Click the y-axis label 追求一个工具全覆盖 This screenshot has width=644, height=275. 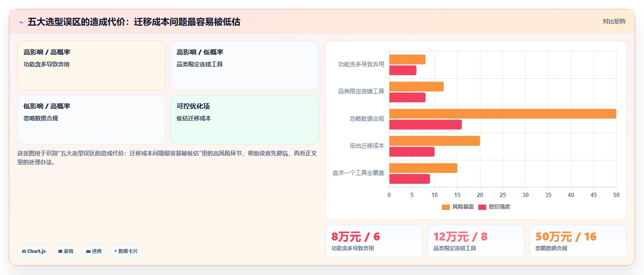[359, 173]
